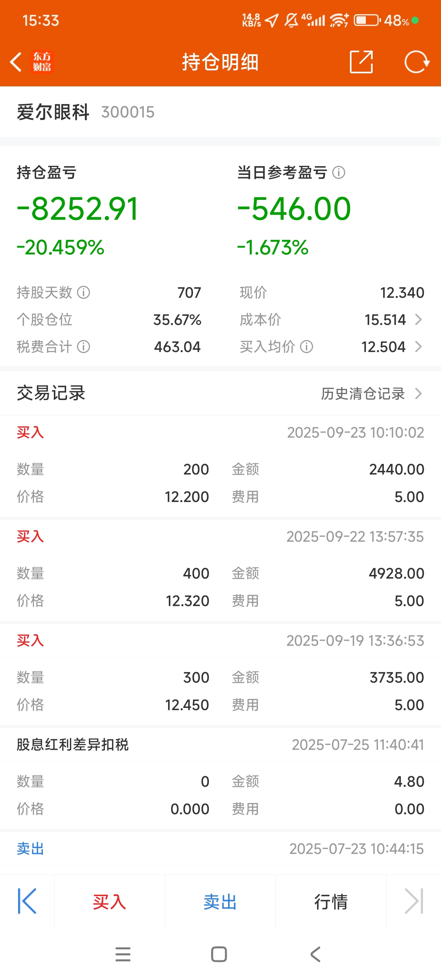This screenshot has width=441, height=980.
Task: Tap the 东方财富 logo
Action: [42, 62]
